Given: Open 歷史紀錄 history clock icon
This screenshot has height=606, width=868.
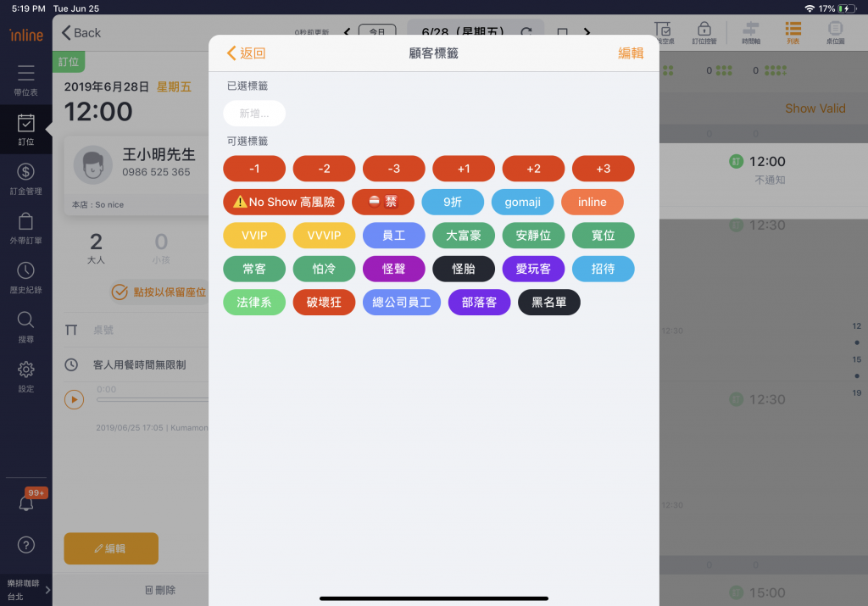Looking at the screenshot, I should click(x=25, y=276).
